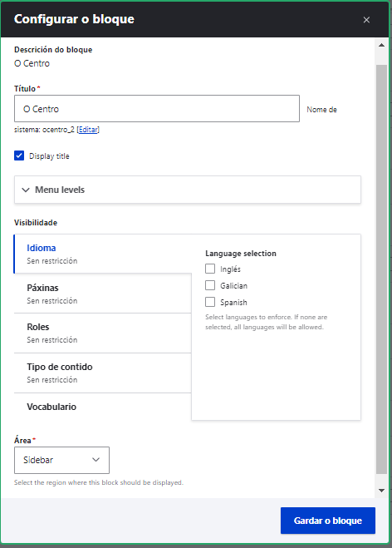This screenshot has height=548, width=392.
Task: Click the scrollbar down arrow
Action: [381, 491]
